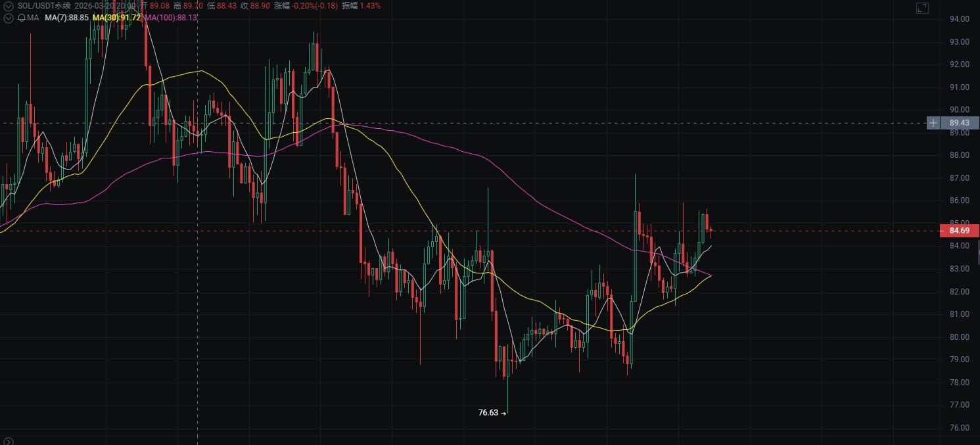The image size is (980, 445).
Task: Click the 89.43 crosshair price label
Action: (x=960, y=123)
